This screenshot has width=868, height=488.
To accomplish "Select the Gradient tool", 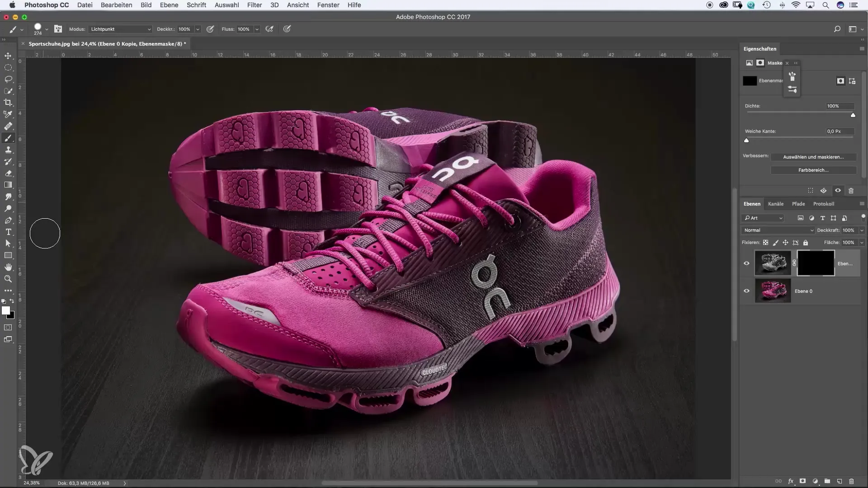I will point(8,185).
